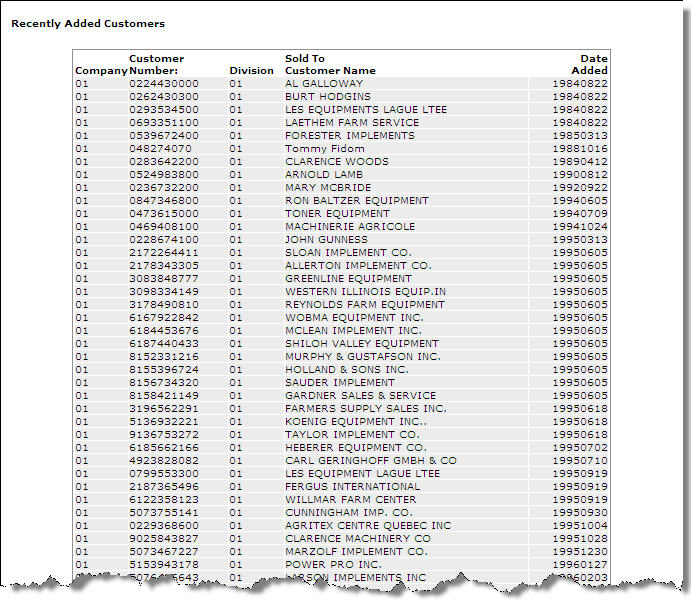Select MACHINERIE AGRICOLE
Image resolution: width=691 pixels, height=602 pixels.
(350, 227)
